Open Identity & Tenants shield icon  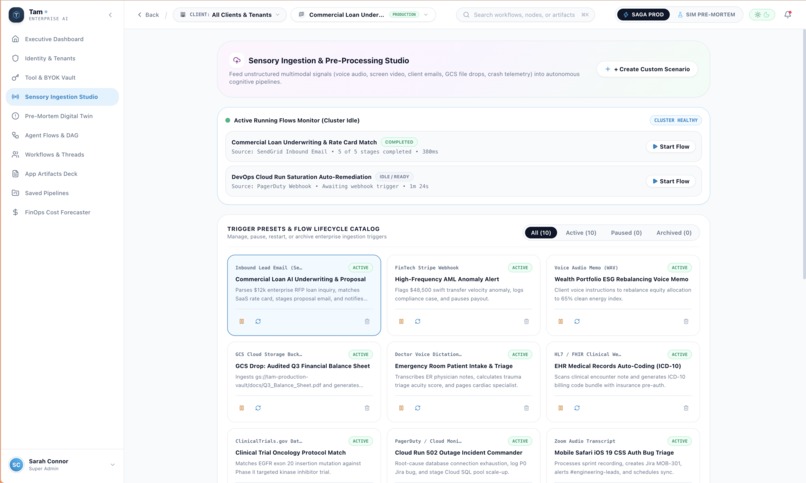click(15, 58)
